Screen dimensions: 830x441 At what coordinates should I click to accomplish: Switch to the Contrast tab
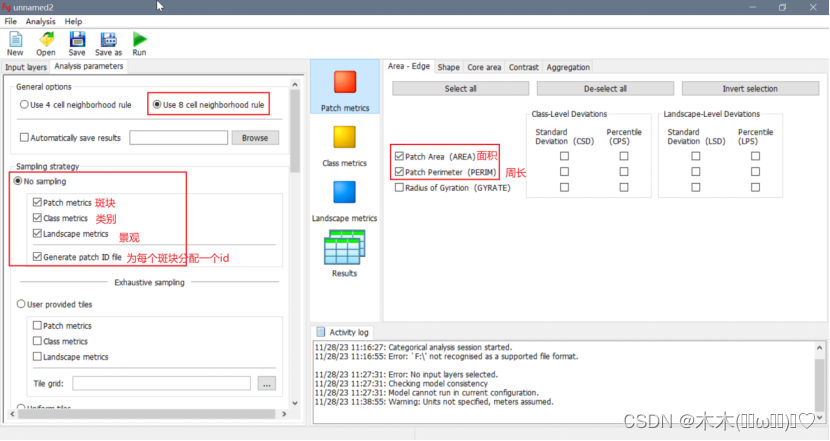[x=524, y=67]
